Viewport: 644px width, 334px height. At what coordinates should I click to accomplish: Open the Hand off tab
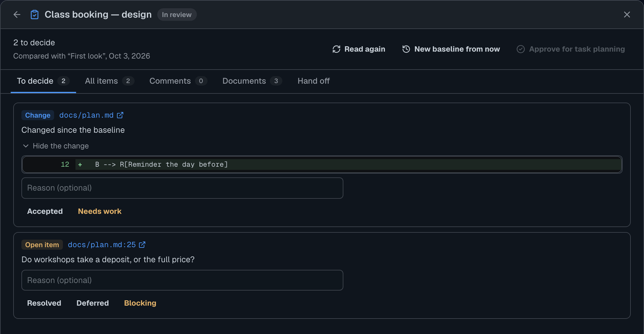point(314,81)
